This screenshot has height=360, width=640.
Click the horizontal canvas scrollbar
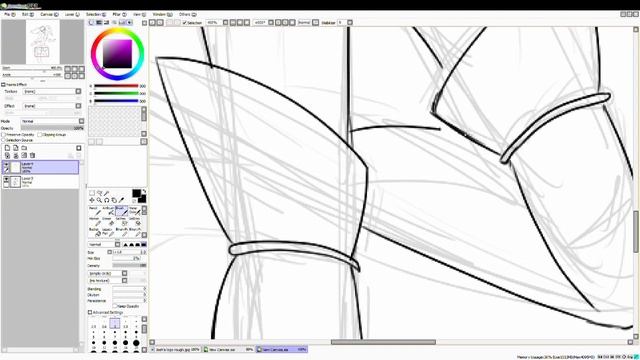click(x=383, y=342)
